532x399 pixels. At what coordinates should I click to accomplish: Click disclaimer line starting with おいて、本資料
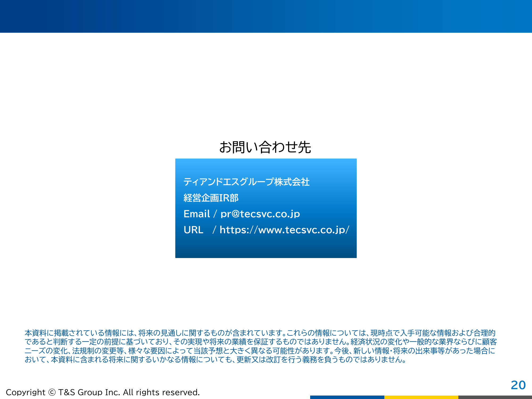[215, 360]
